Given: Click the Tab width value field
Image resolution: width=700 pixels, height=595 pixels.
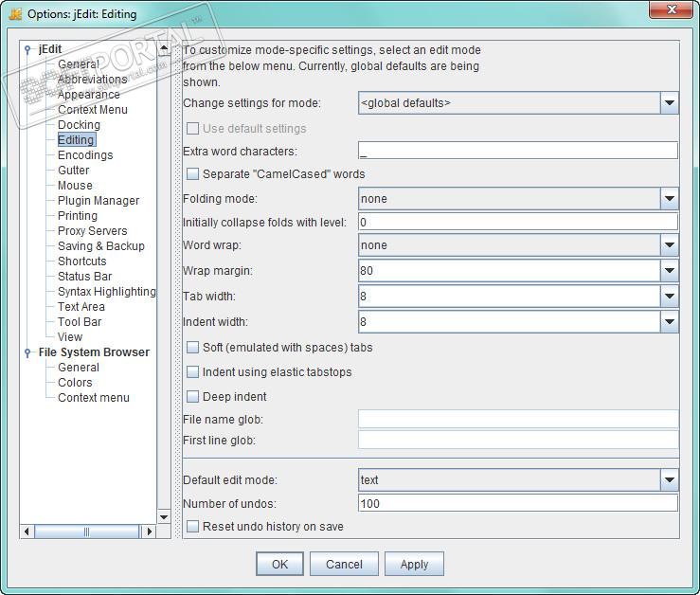Looking at the screenshot, I should coord(510,297).
